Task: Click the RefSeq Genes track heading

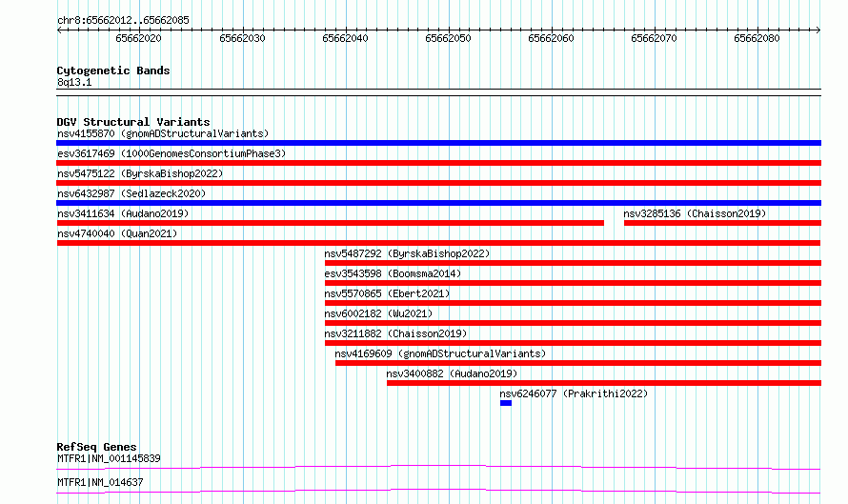Action: click(96, 447)
